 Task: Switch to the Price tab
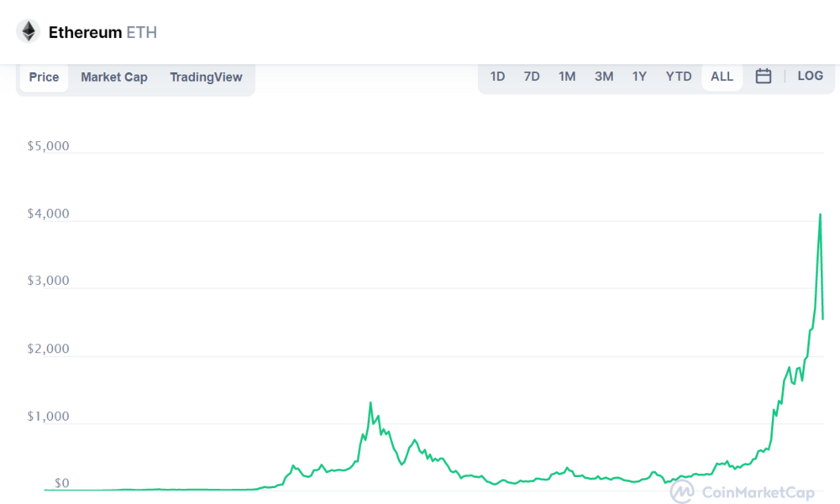[x=44, y=77]
